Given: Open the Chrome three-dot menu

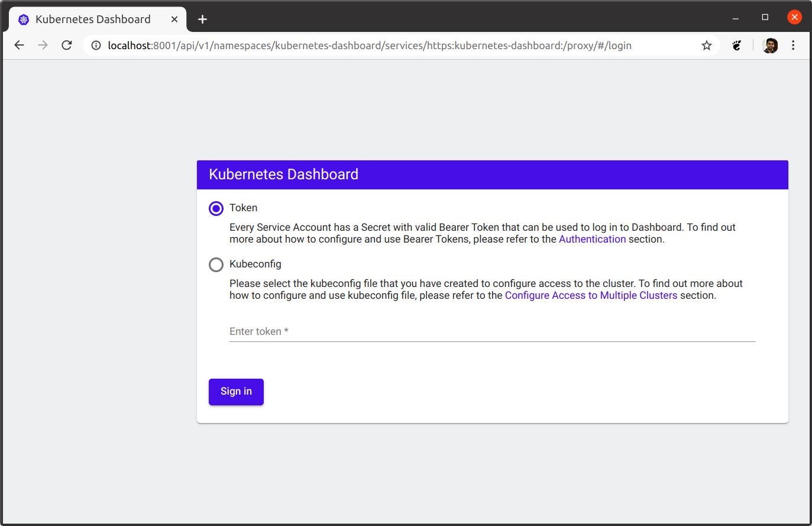Looking at the screenshot, I should (793, 46).
